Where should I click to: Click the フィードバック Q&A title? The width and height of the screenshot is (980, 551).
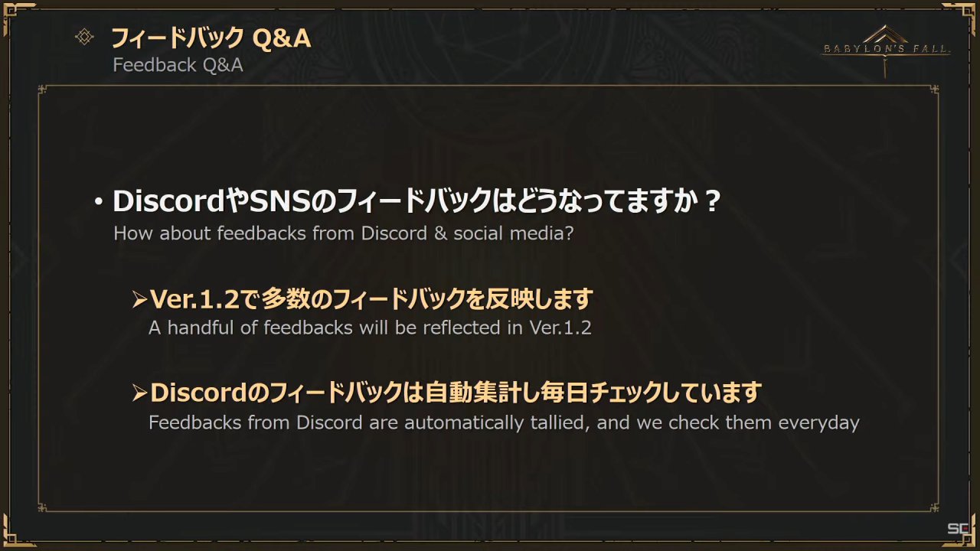pos(211,37)
